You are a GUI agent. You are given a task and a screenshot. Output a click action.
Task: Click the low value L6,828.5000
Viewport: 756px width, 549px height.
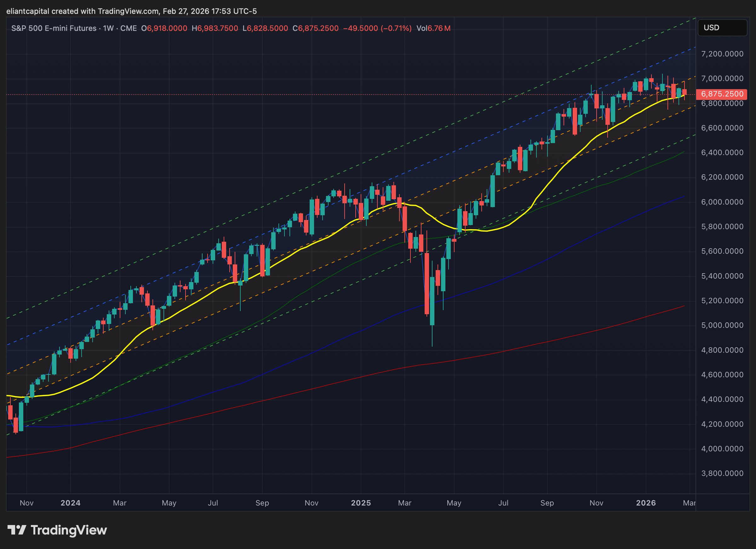pos(265,28)
